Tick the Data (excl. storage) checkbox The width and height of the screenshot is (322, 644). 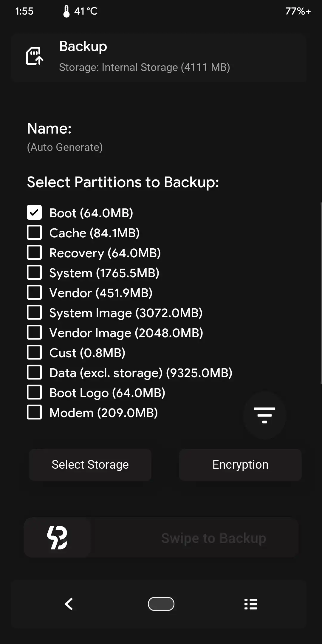pos(34,372)
